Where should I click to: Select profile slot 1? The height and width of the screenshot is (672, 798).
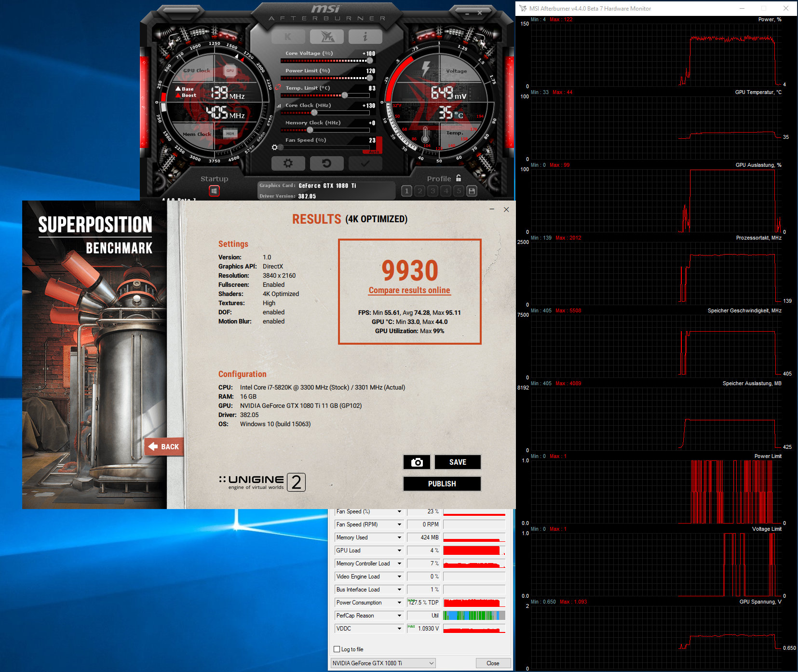click(x=406, y=191)
